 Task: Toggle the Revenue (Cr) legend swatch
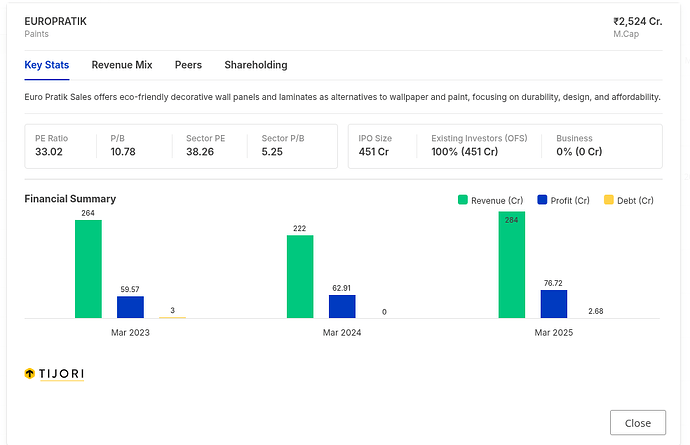pyautogui.click(x=463, y=200)
